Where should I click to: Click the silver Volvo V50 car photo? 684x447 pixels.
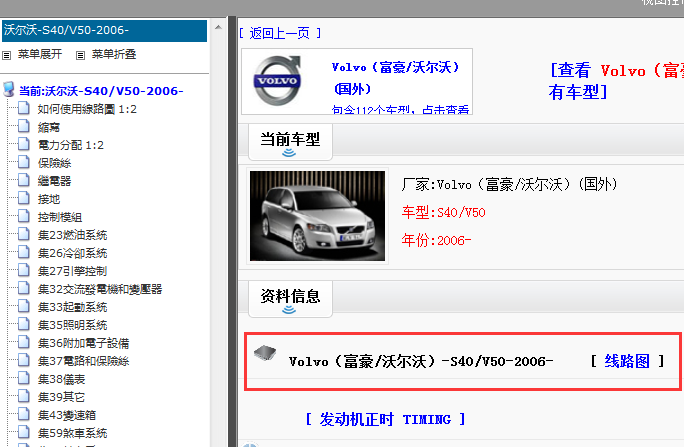317,216
